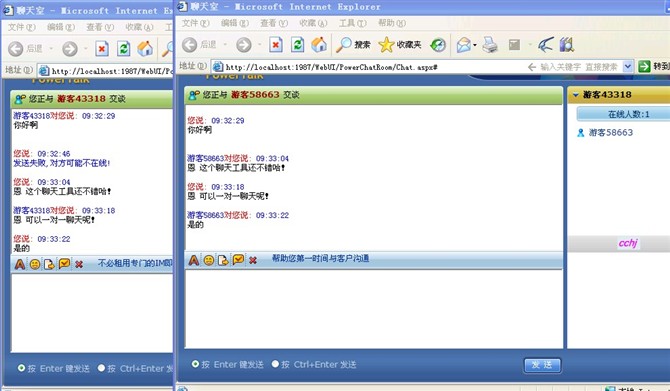
Task: Click the font style 'A' icon in right chat toolbar
Action: click(194, 260)
